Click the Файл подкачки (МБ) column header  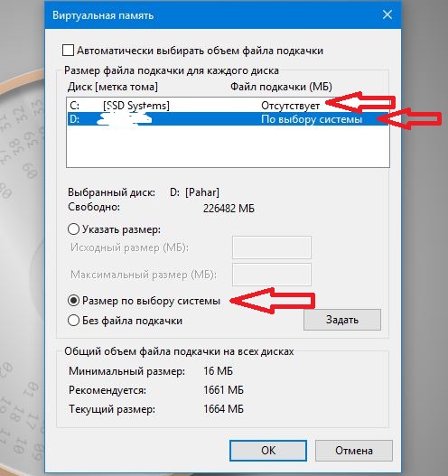(x=281, y=87)
